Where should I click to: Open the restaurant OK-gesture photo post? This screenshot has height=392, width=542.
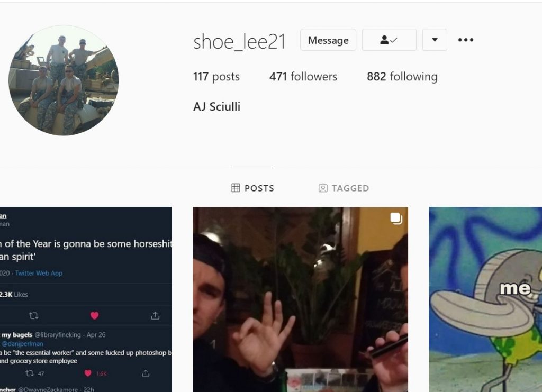(x=300, y=299)
